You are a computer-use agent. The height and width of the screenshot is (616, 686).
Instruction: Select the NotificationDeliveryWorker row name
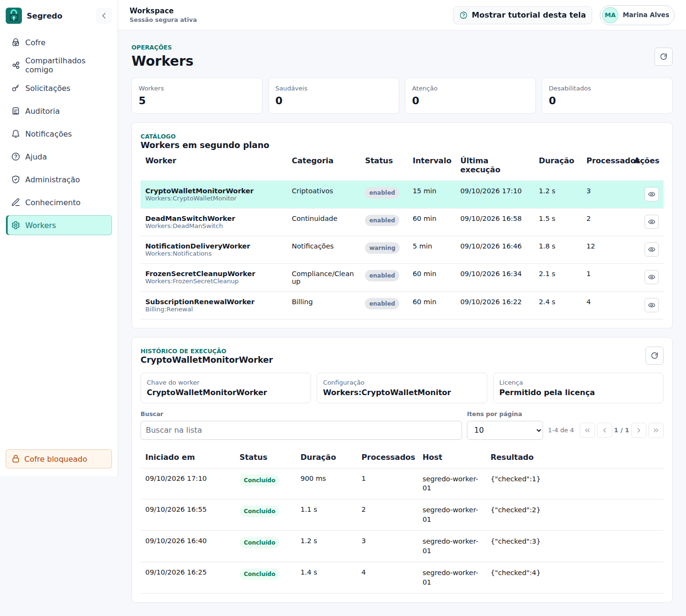pyautogui.click(x=198, y=246)
